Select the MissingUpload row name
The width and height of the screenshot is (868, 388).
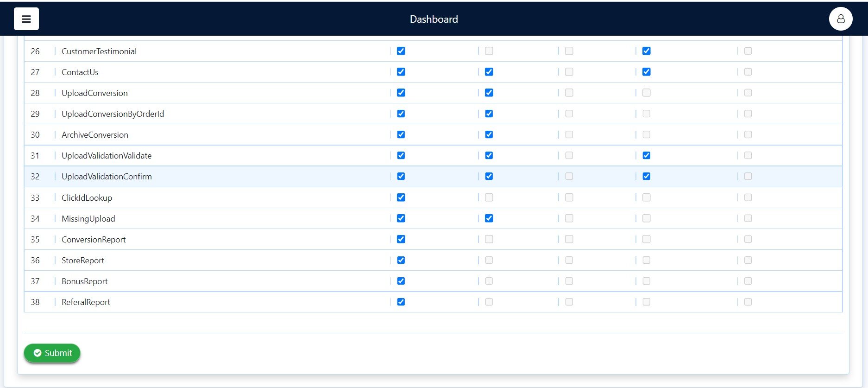coord(88,219)
